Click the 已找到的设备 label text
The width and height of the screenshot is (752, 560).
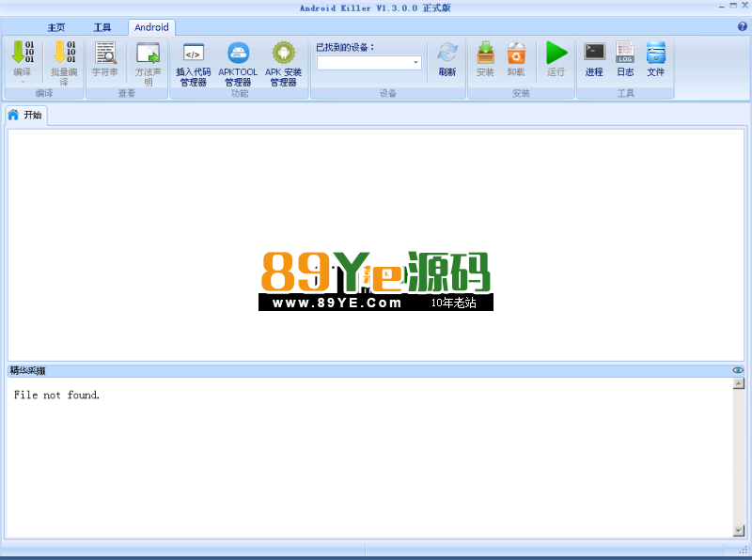pyautogui.click(x=345, y=48)
